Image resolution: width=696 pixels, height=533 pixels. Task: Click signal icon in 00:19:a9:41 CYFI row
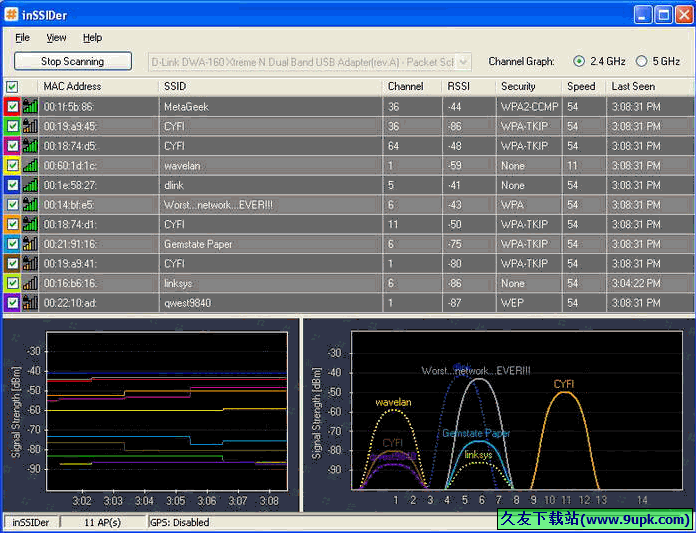point(30,264)
